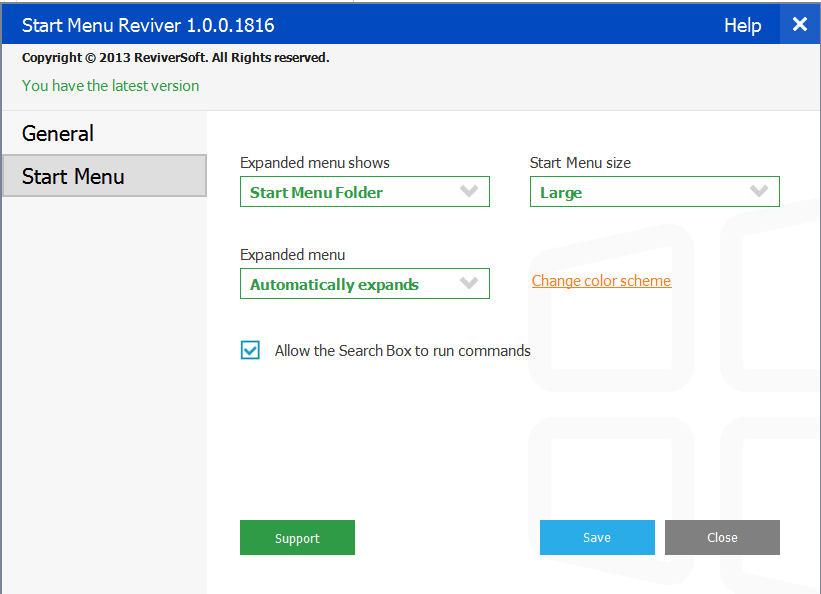821x594 pixels.
Task: Close the Start Menu Reviver window via X
Action: point(800,24)
